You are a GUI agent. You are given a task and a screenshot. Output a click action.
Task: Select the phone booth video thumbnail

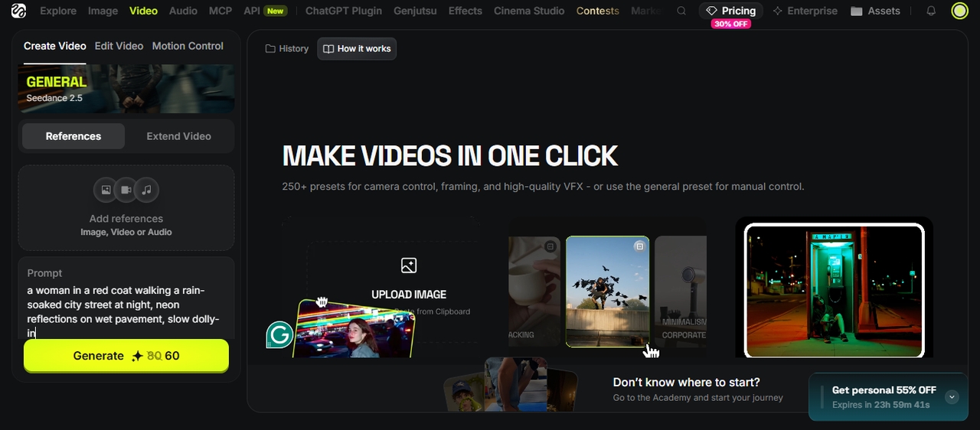[835, 291]
